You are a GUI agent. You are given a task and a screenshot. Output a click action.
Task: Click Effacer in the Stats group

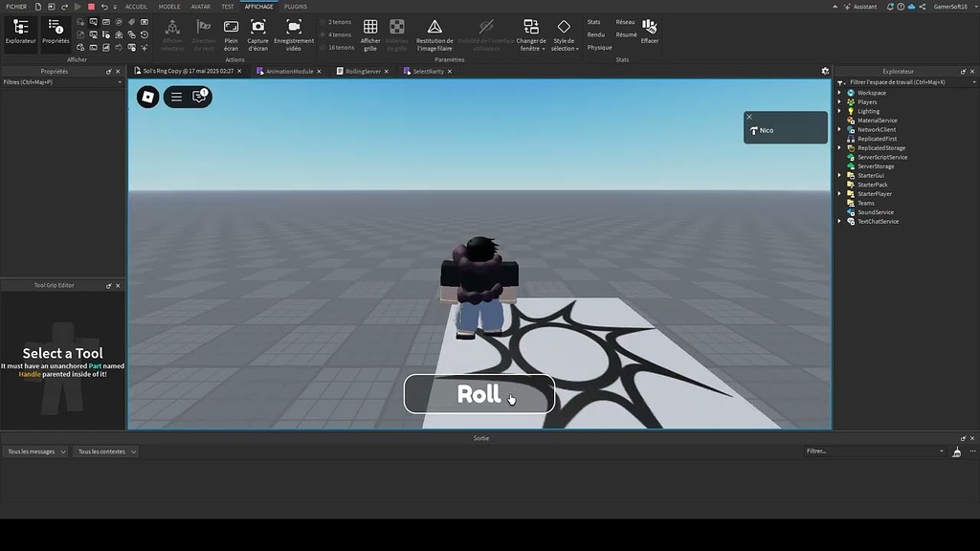(x=650, y=29)
